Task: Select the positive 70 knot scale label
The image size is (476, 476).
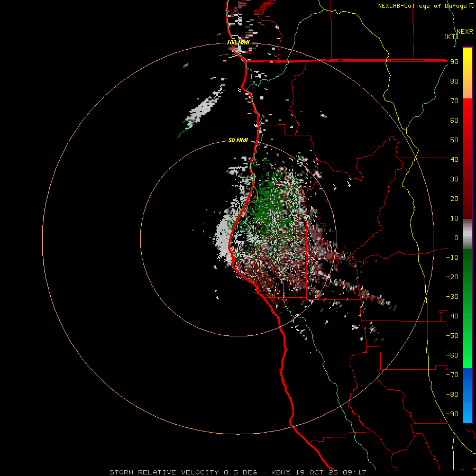Action: [454, 101]
